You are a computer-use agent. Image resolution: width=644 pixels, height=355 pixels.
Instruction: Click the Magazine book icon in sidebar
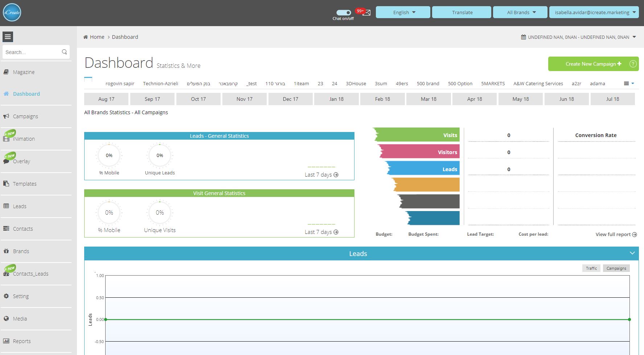pyautogui.click(x=6, y=72)
